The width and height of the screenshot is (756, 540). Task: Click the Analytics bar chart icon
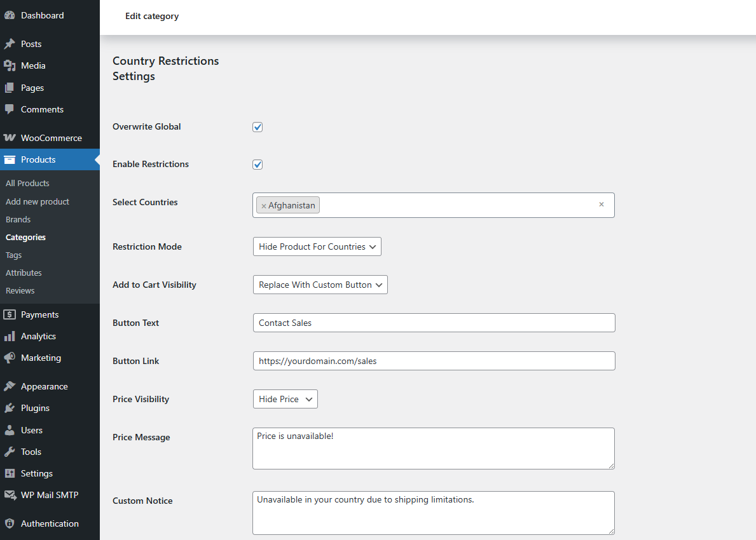[10, 336]
